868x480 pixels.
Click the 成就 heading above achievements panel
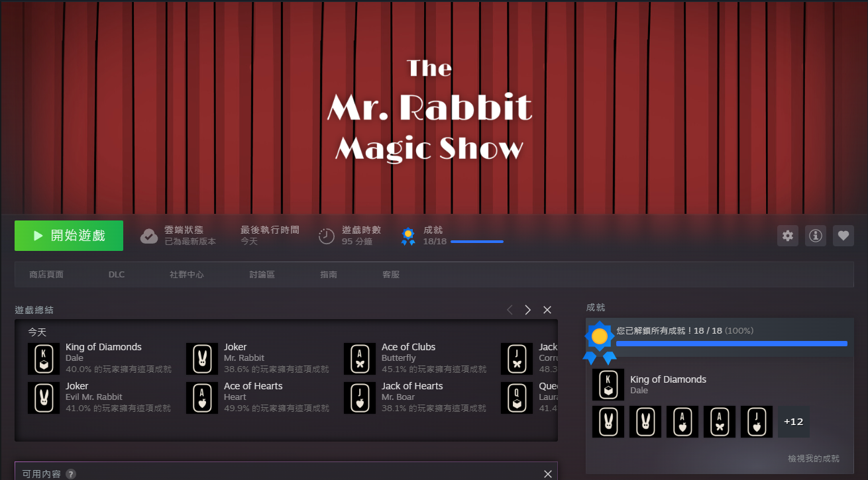coord(596,307)
